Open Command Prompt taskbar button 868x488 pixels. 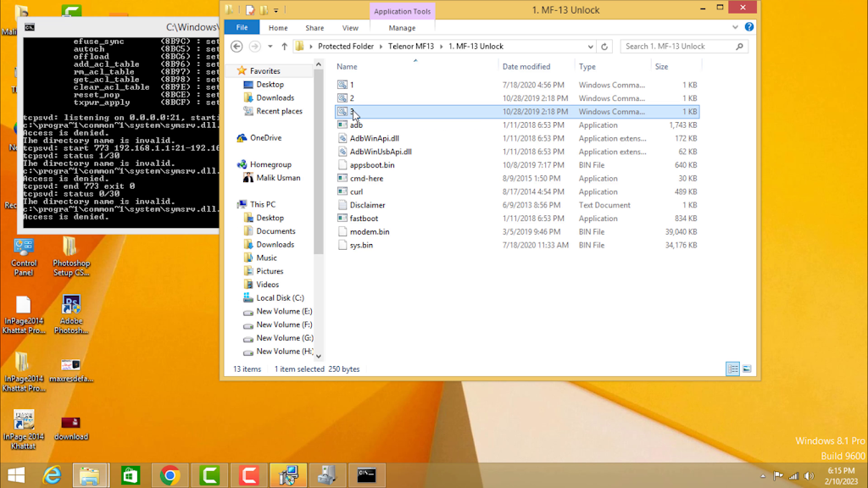click(x=366, y=475)
